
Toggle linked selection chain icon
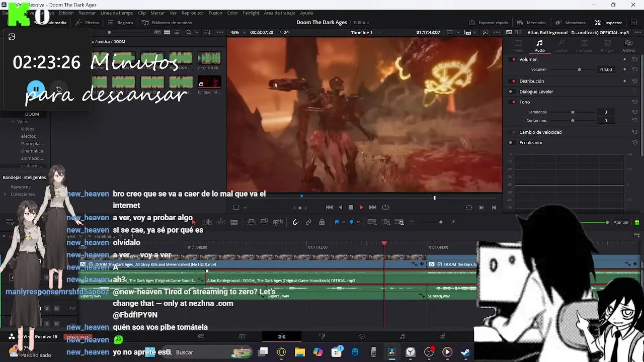(x=308, y=222)
